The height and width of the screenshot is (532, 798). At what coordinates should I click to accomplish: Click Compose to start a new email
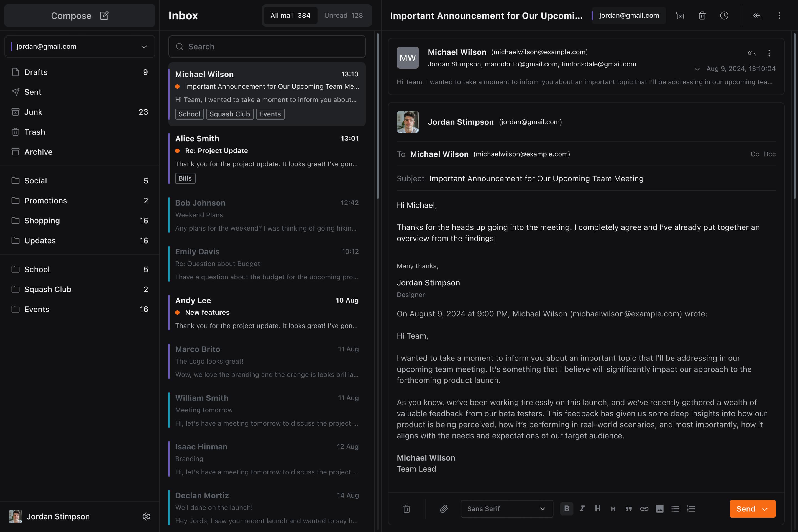80,16
